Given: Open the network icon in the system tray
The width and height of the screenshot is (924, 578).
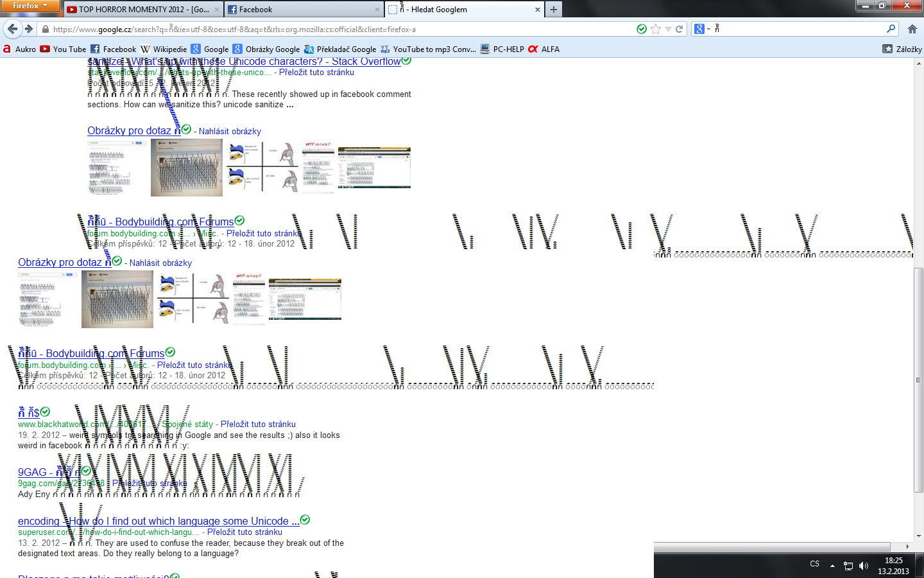Looking at the screenshot, I should click(848, 566).
